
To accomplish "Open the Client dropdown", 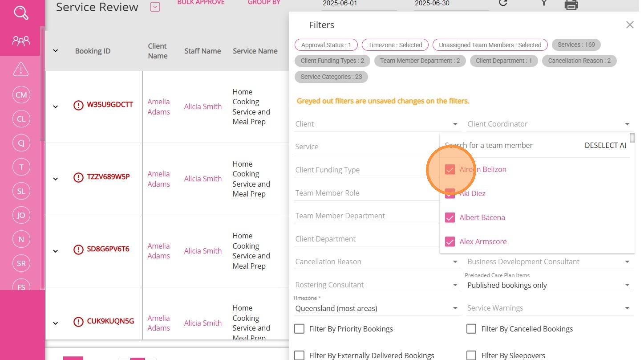I will [x=377, y=124].
